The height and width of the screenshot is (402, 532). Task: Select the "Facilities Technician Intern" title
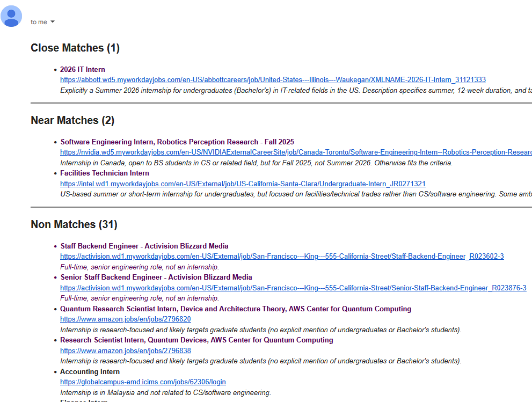104,173
